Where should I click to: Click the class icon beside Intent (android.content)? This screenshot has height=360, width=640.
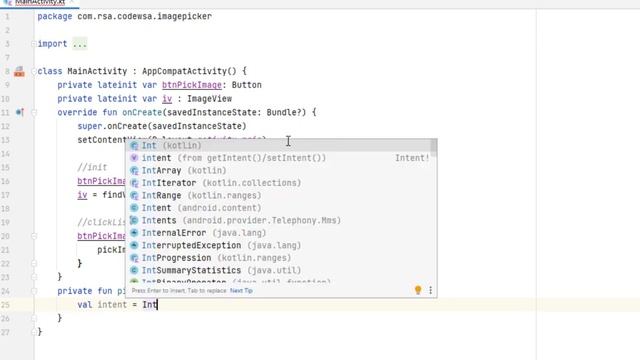pos(134,208)
